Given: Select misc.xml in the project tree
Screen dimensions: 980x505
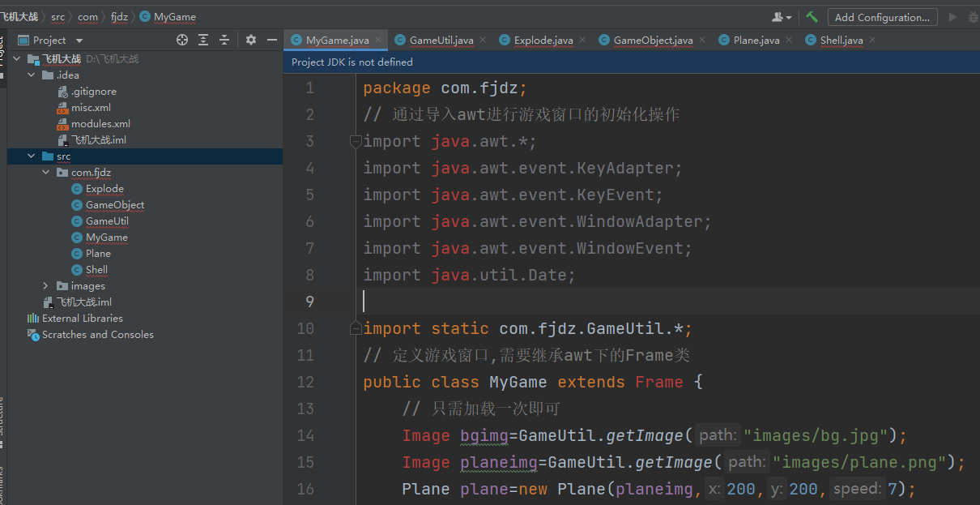Looking at the screenshot, I should [x=91, y=108].
